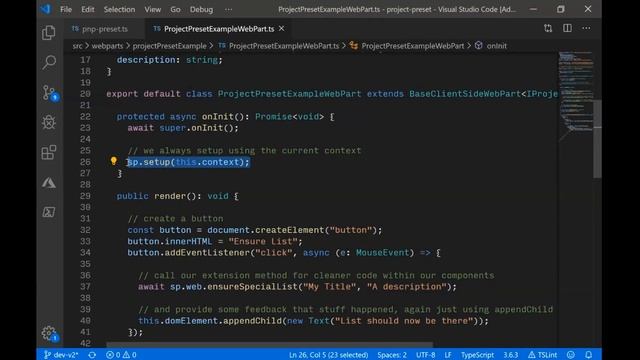Open the Debug menu

tap(201, 9)
